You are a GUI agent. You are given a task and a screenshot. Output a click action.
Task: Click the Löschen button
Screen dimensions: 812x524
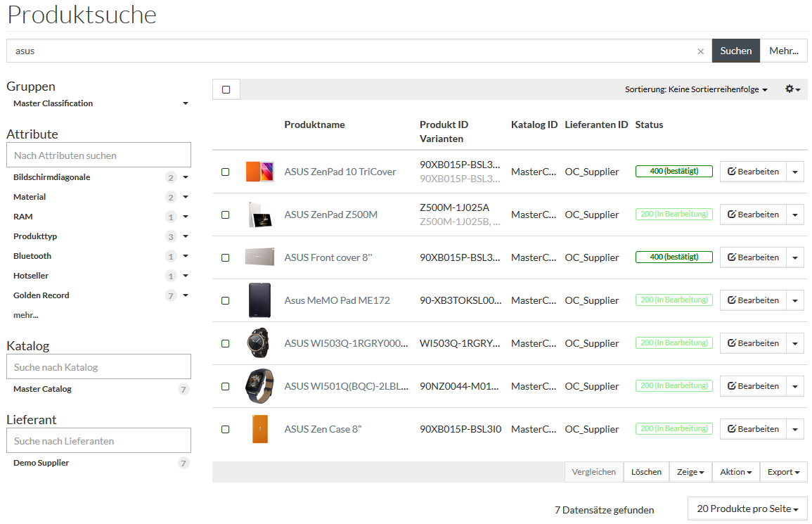[x=646, y=472]
